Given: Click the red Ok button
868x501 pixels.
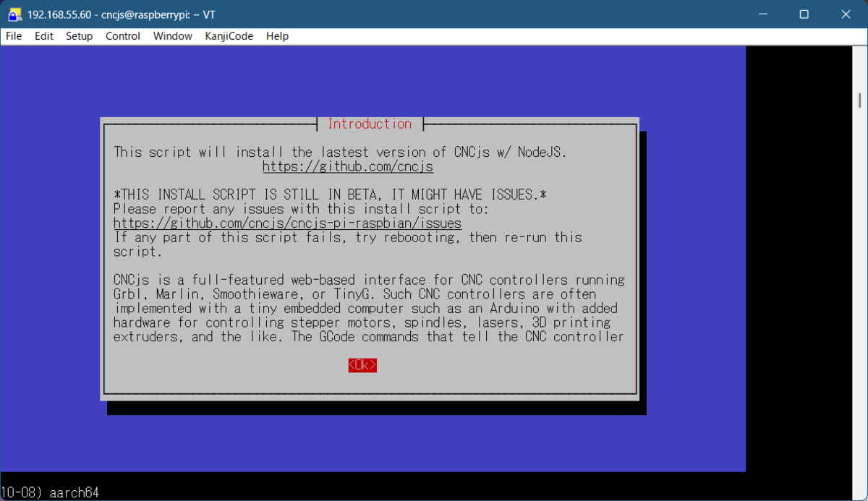Looking at the screenshot, I should tap(362, 365).
